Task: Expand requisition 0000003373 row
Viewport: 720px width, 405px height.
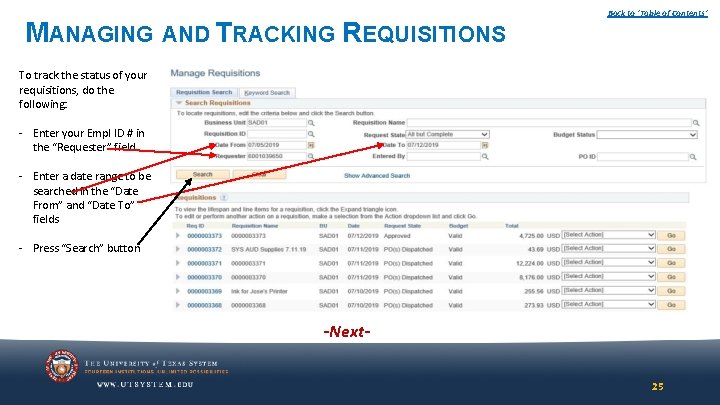Action: coord(178,236)
